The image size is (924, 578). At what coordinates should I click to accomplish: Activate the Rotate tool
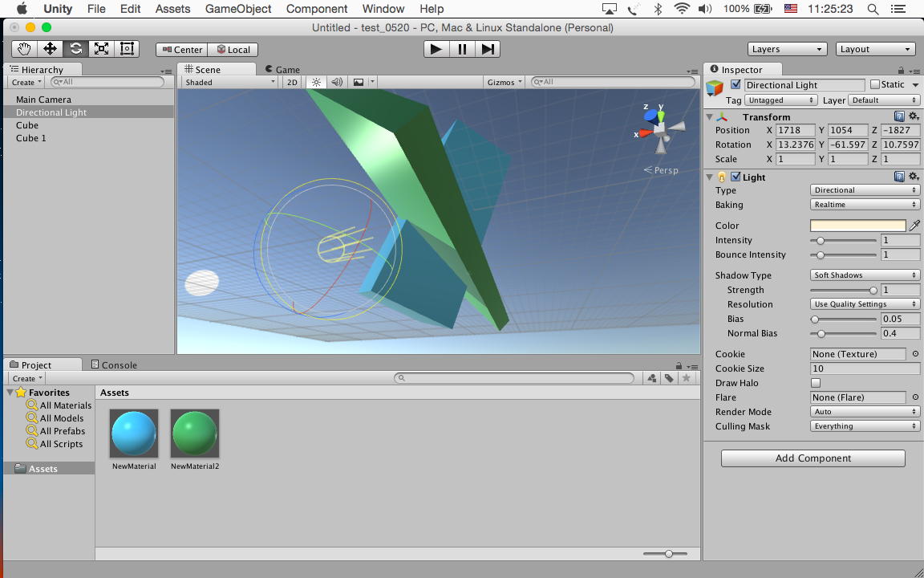pyautogui.click(x=75, y=49)
